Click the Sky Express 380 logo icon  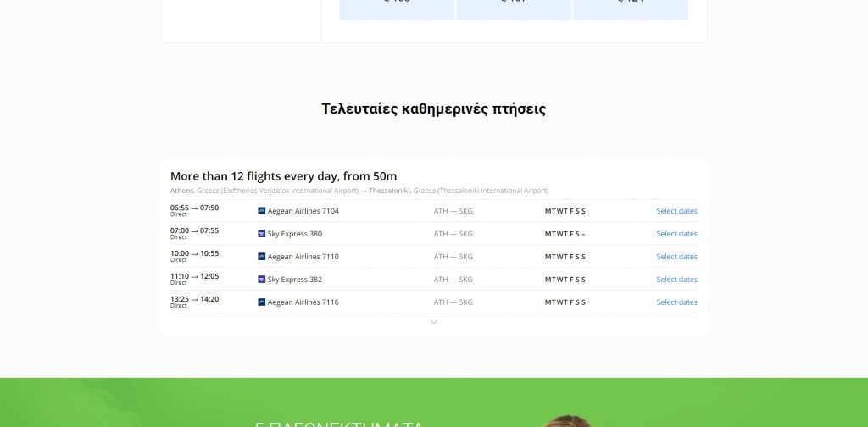(x=262, y=234)
